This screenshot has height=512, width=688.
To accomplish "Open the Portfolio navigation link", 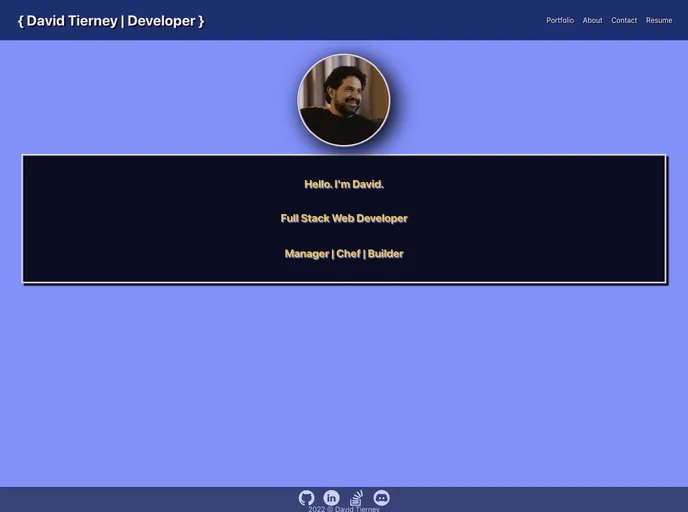I will [560, 20].
